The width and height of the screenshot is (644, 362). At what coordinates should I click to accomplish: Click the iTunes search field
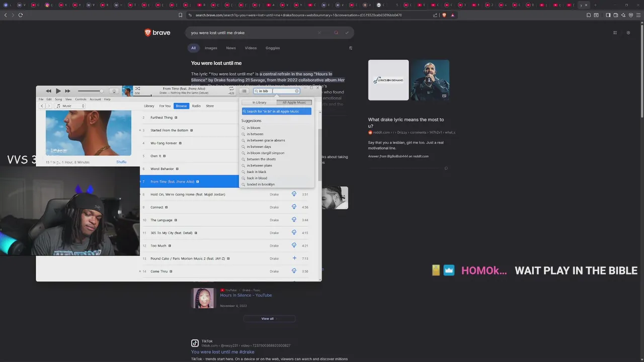tap(276, 91)
